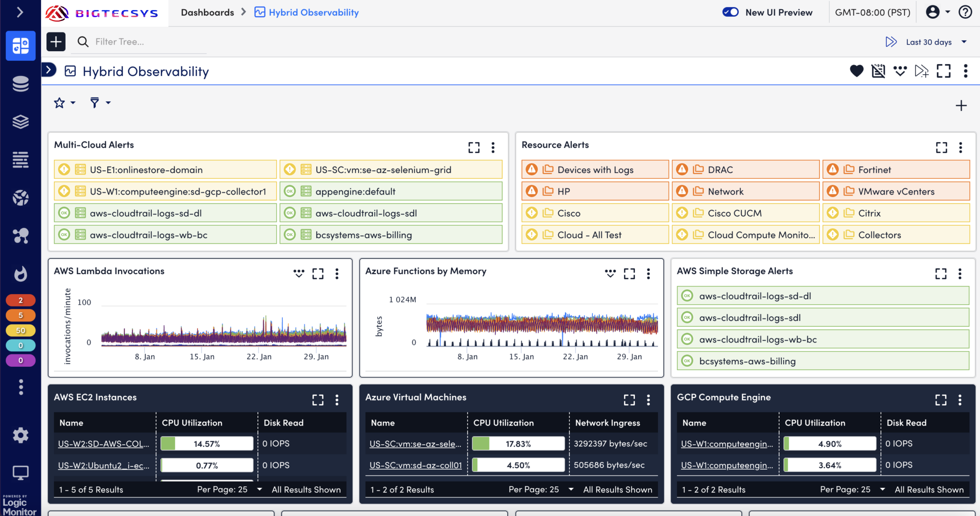Expand the sidebar with top chevron
This screenshot has height=516, width=980.
pos(20,12)
